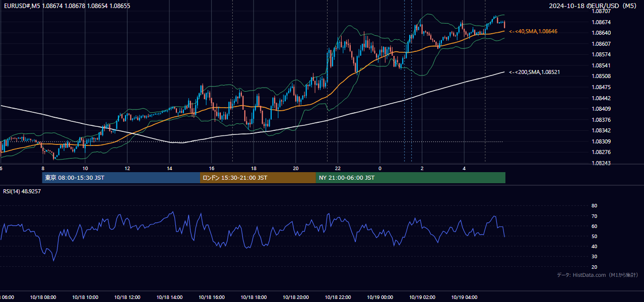This screenshot has height=302, width=644.
Task: Click hour tick 14 on chart axis
Action: point(169,168)
